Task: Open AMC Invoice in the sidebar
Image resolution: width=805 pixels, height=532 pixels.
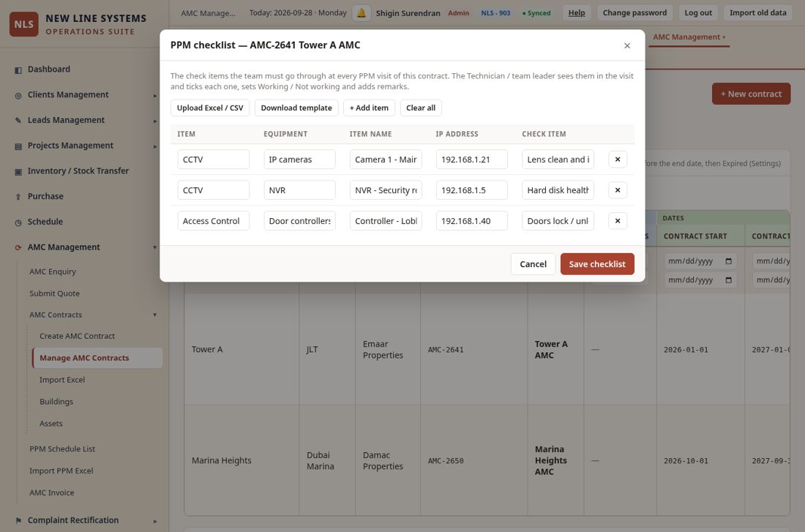Action: [52, 492]
